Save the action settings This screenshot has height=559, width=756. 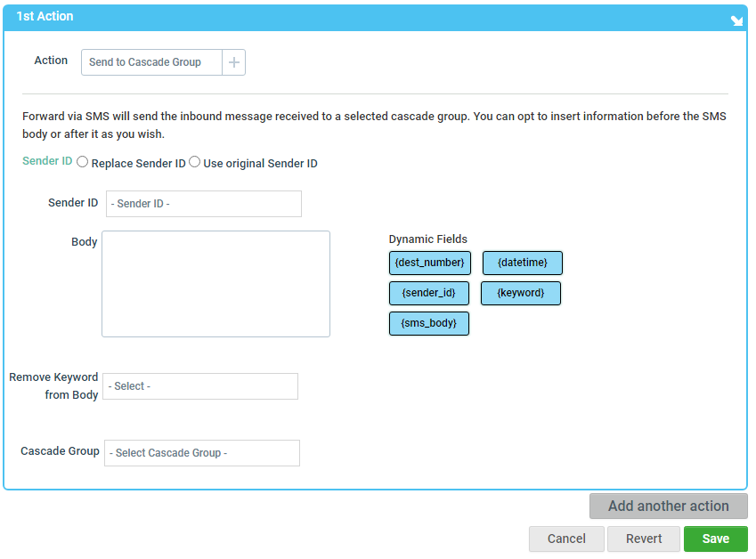coord(716,539)
